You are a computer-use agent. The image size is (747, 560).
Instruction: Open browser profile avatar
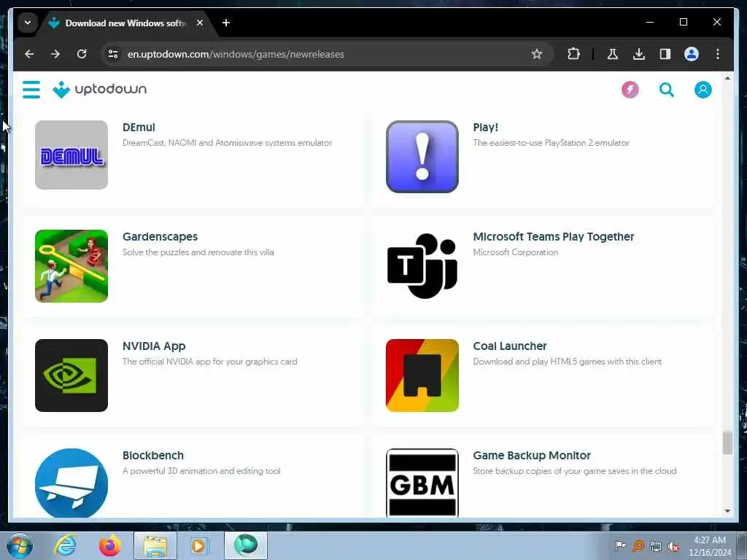point(692,54)
